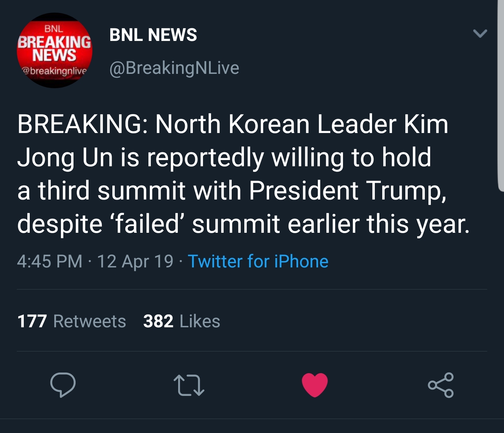Screen dimensions: 504x433
Task: Open the BNL Breaking News avatar
Action: click(x=55, y=50)
